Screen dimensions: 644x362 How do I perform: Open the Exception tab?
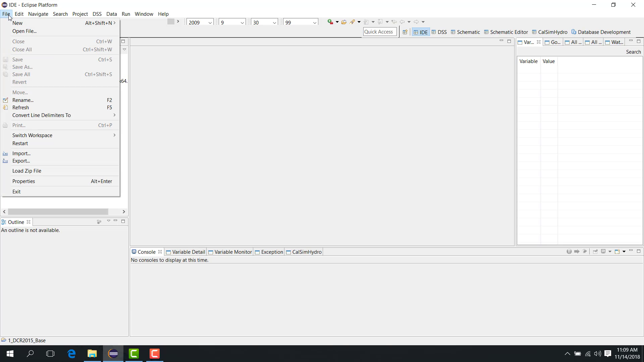point(269,252)
